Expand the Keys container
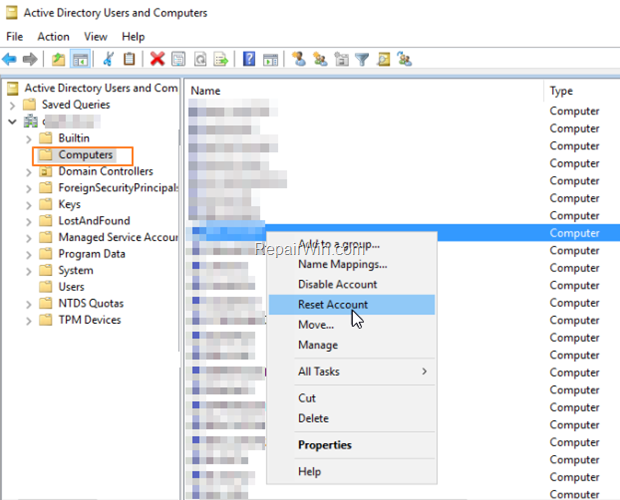 click(x=28, y=205)
